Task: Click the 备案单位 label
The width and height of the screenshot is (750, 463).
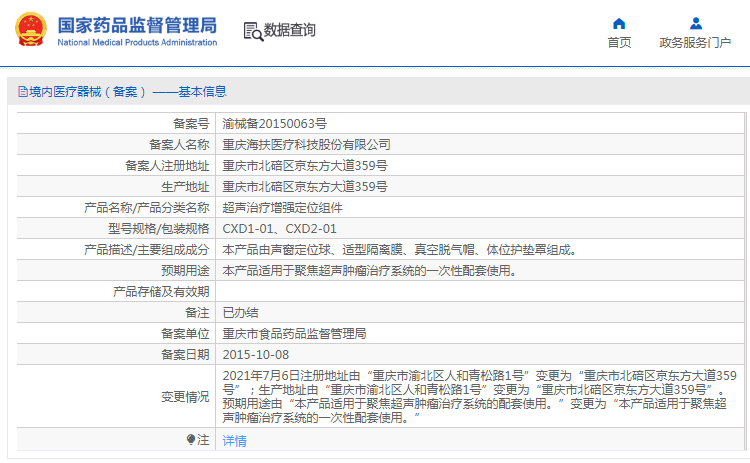Action: tap(185, 334)
